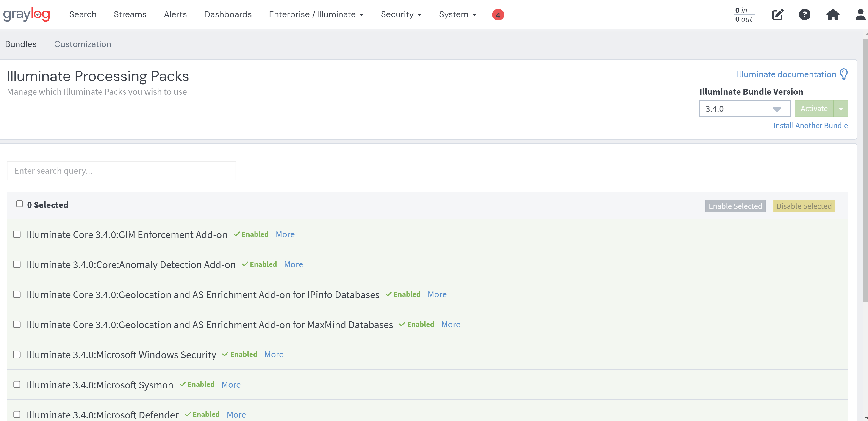The image size is (868, 421).
Task: Click Install Another Bundle link
Action: point(810,125)
